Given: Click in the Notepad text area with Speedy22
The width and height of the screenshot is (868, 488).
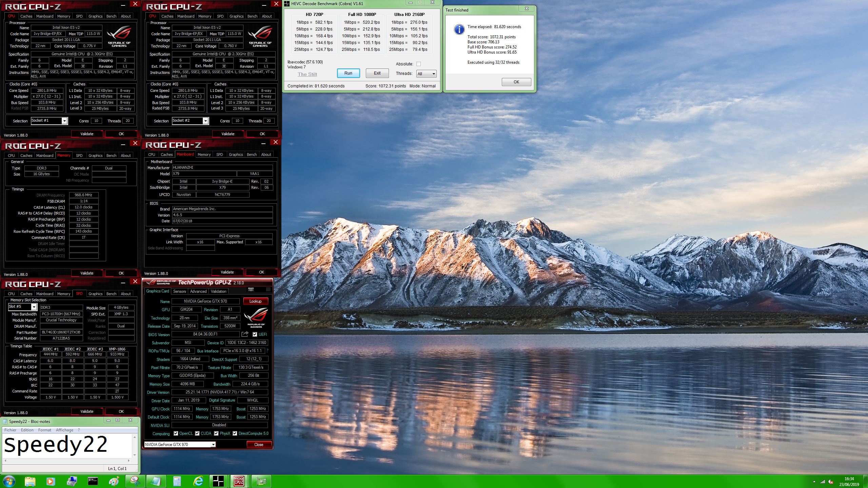Looking at the screenshot, I should click(x=67, y=446).
